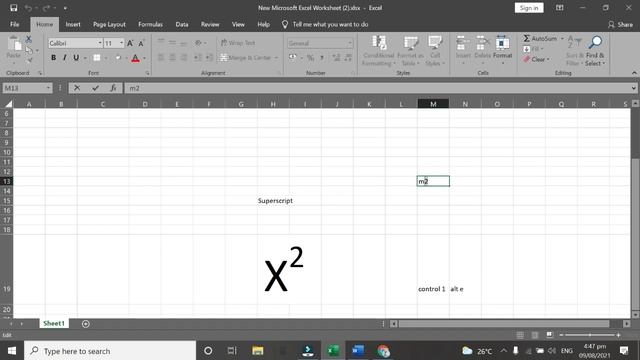Open the Insert Function fx dialog
The height and width of the screenshot is (360, 640).
coord(113,88)
